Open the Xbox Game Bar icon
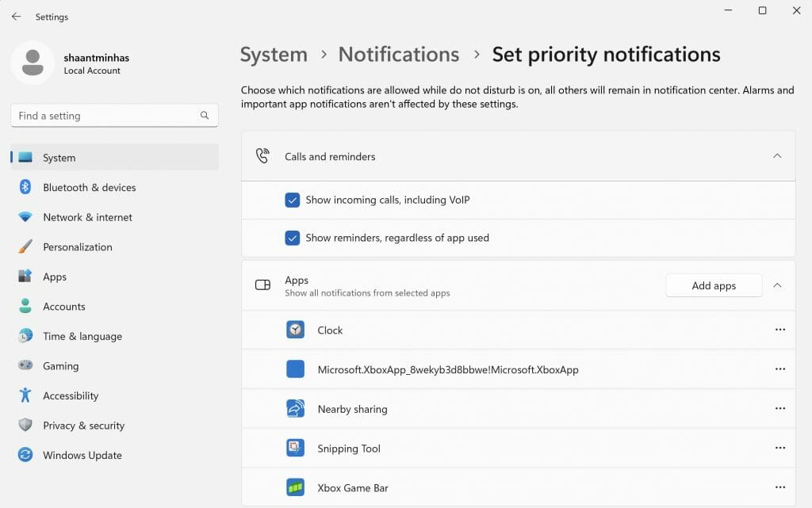 point(295,487)
